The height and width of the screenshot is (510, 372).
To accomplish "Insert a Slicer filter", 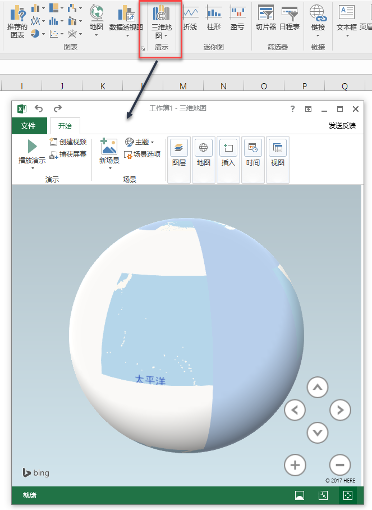I will point(266,17).
